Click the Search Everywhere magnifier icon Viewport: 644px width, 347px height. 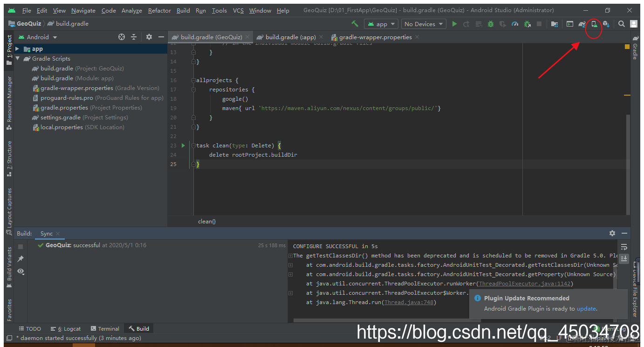coord(622,24)
